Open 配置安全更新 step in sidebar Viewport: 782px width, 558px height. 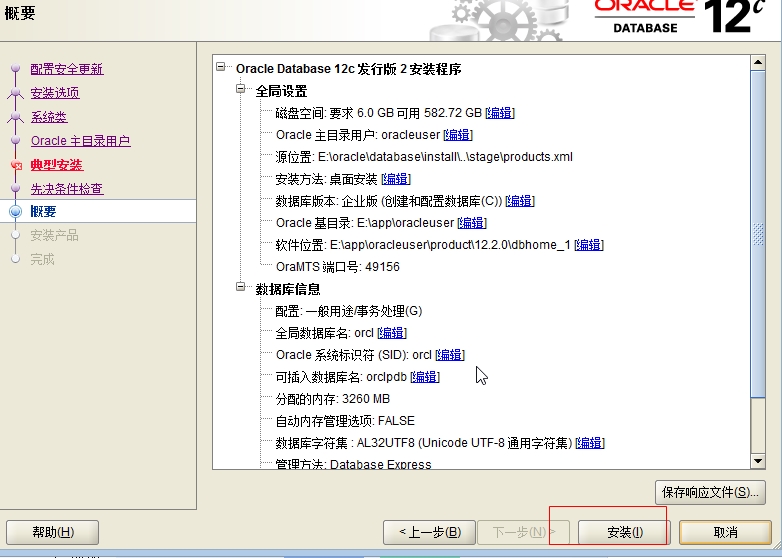click(67, 69)
